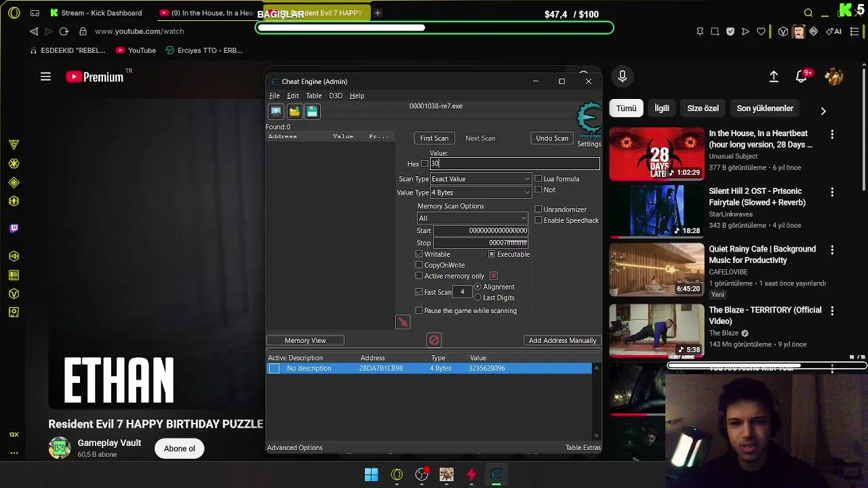Click the First Scan button
The height and width of the screenshot is (488, 868).
pos(434,138)
